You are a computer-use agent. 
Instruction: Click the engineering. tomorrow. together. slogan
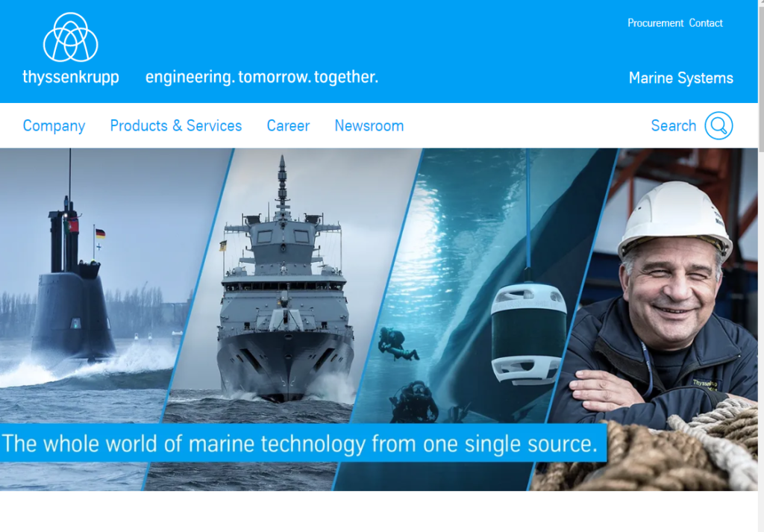click(262, 77)
